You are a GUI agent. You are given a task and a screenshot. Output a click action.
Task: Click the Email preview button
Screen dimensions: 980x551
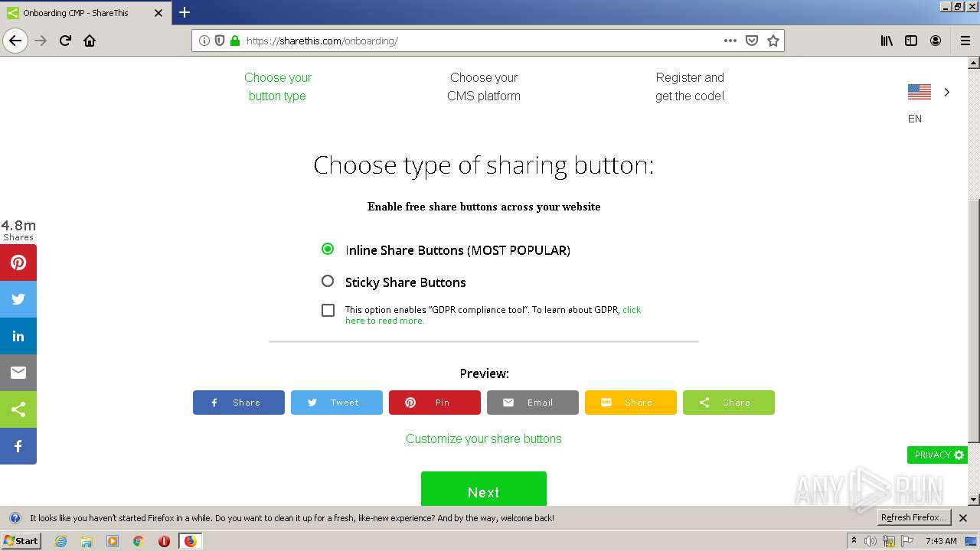pyautogui.click(x=533, y=403)
